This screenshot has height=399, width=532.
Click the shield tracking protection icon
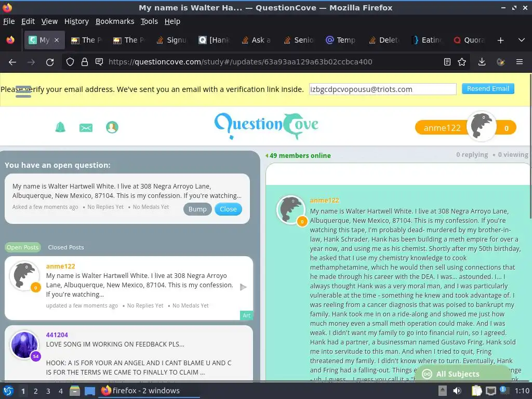click(70, 62)
